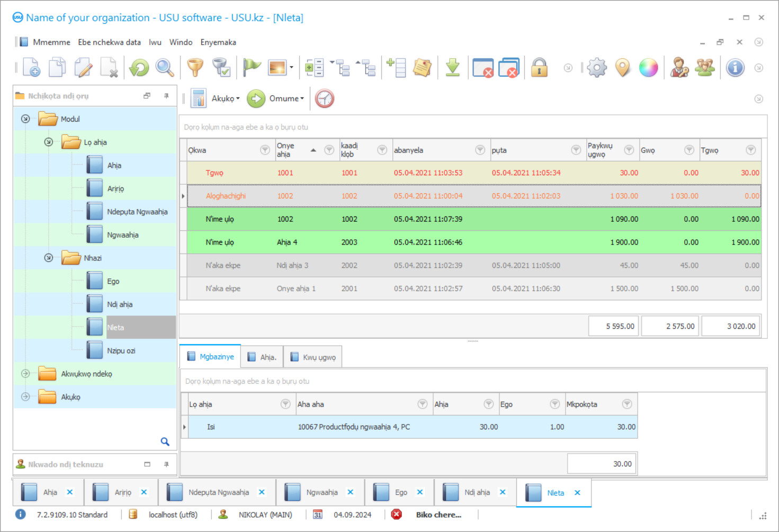Pin the Nchịkọta ndị ọrụ panel

point(166,96)
